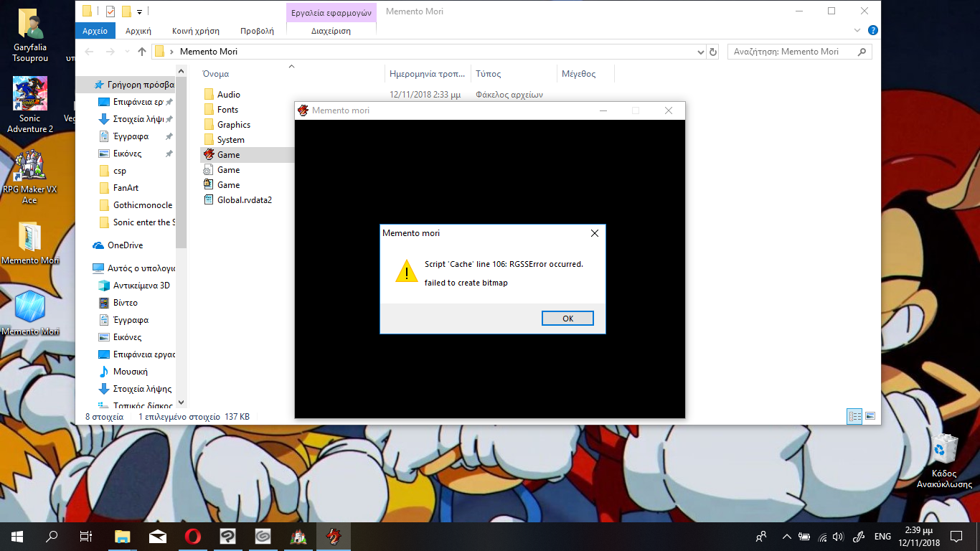Go up one folder level with the up arrow
980x551 pixels.
pos(142,52)
